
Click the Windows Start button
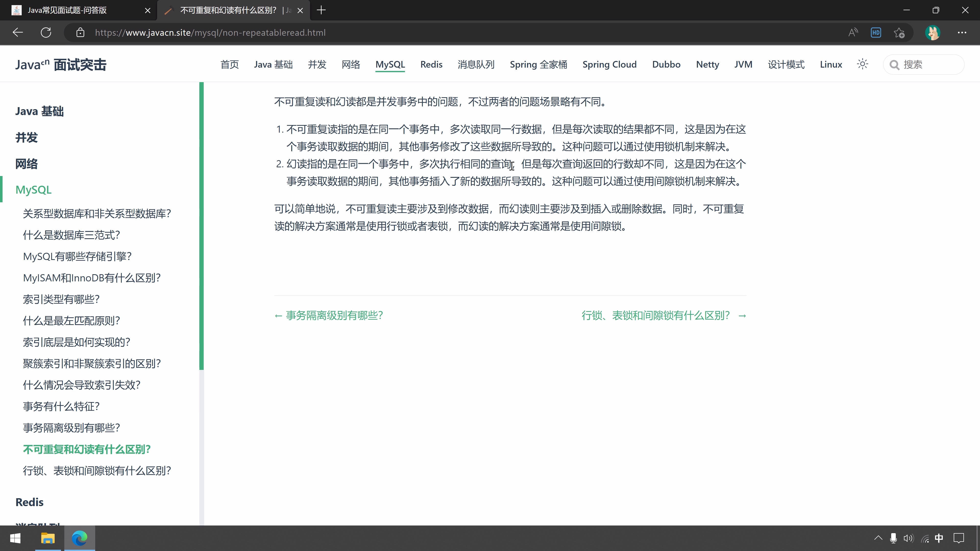click(x=15, y=538)
